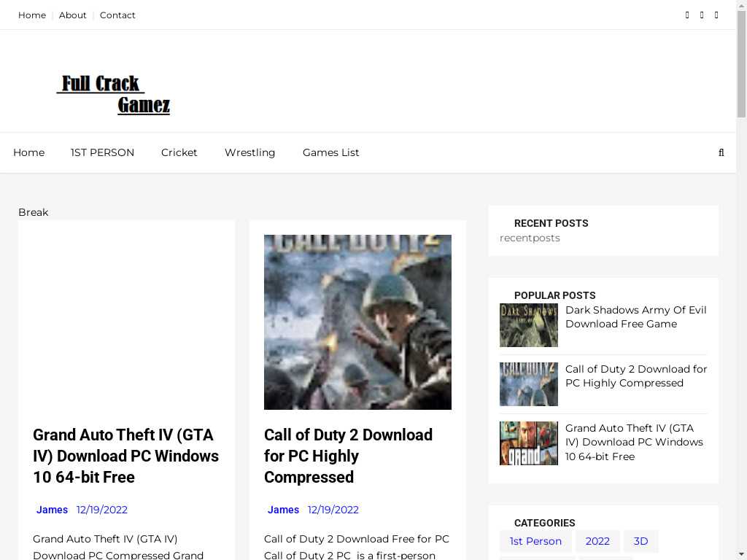Open Dark Shadows thumbnail in Popular Posts

click(529, 325)
